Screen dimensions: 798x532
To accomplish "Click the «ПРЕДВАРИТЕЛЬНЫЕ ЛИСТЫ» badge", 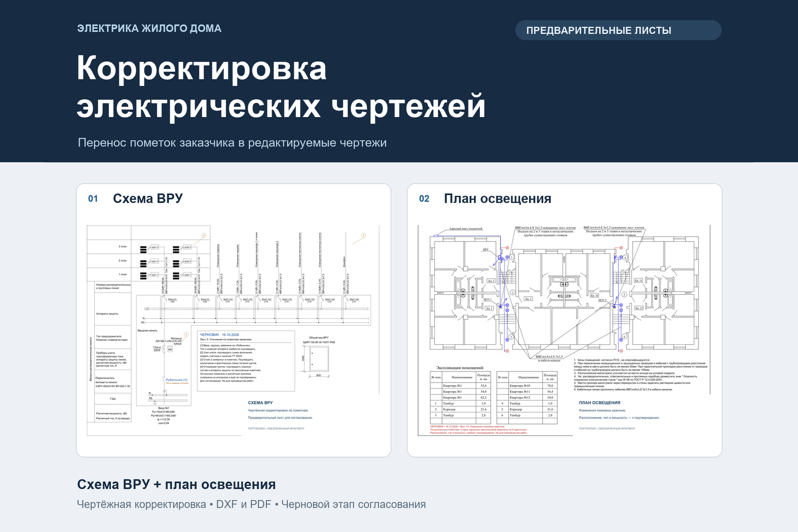I will (618, 30).
